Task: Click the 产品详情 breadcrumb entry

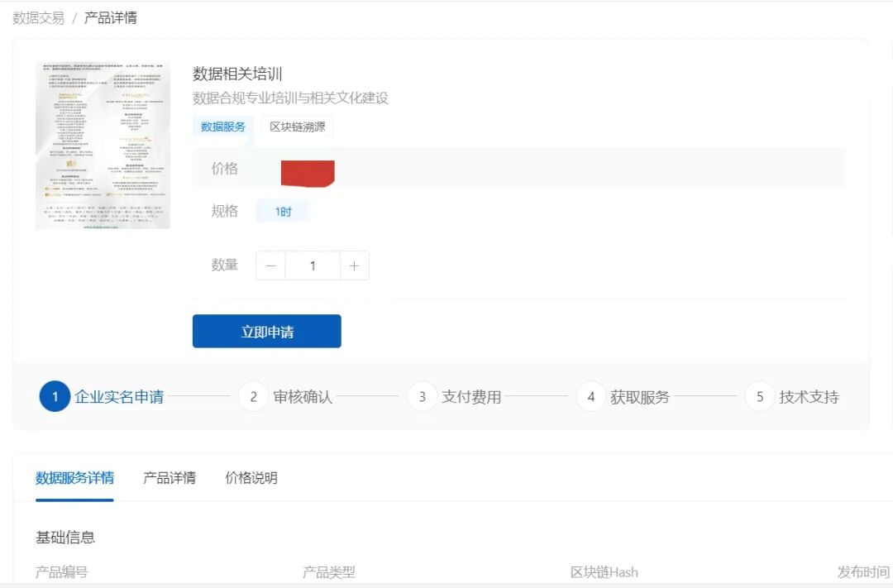Action: 108,16
